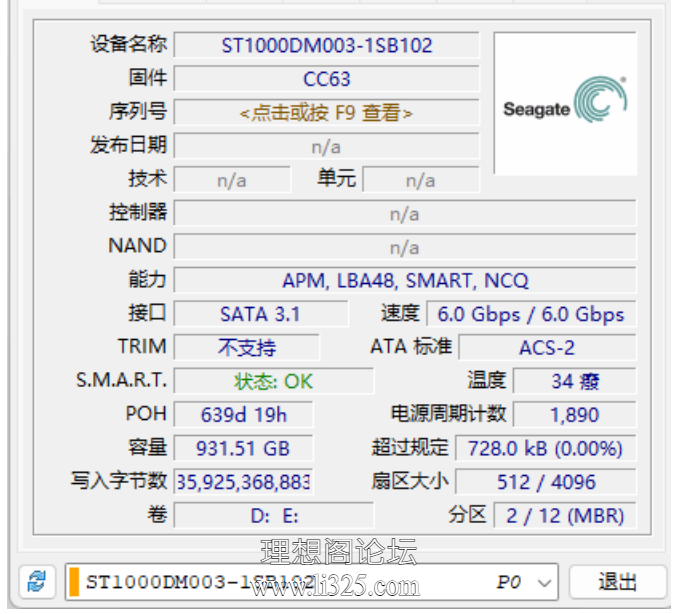Screen dimensions: 684x614
Task: Reveal serial number via 点击或按 F9 查看
Action: [x=326, y=112]
